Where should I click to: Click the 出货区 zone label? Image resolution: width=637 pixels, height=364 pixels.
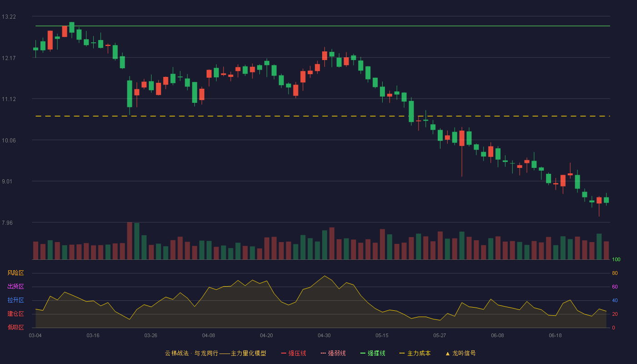point(15,287)
